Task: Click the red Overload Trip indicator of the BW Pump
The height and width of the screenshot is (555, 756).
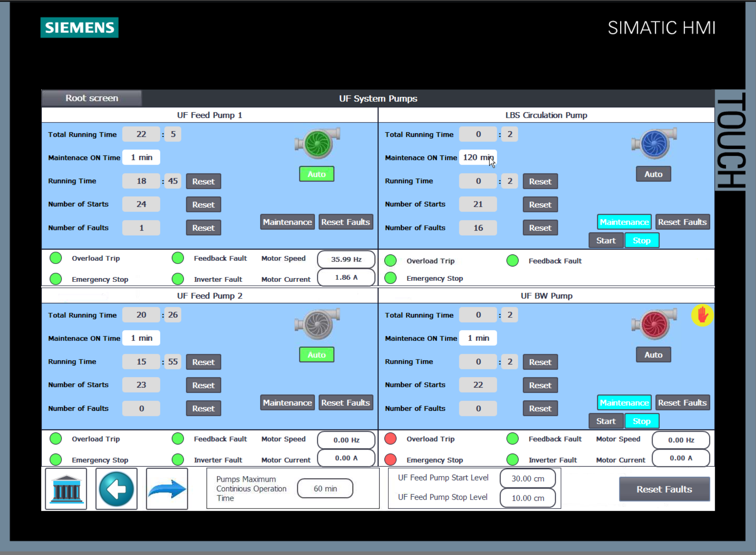Action: 390,439
